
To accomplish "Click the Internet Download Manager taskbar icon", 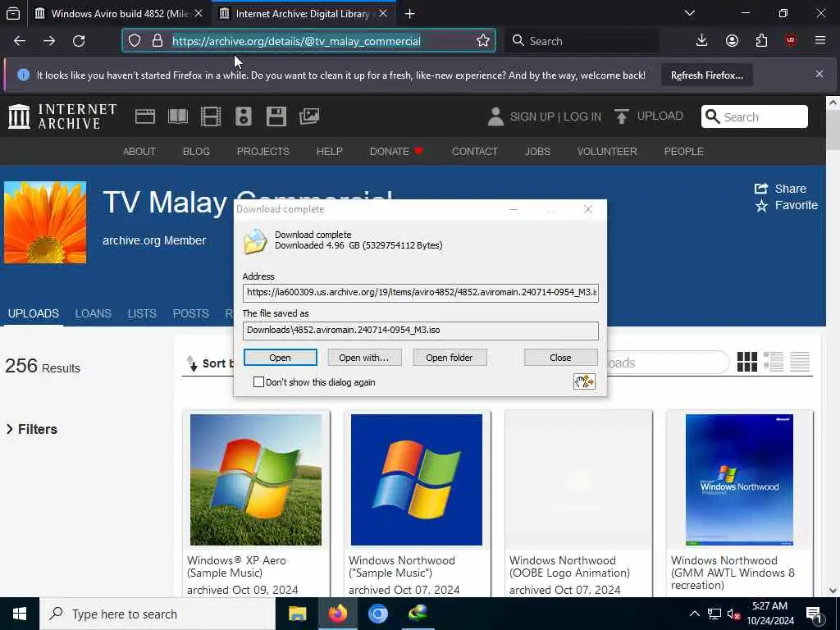I will (418, 614).
